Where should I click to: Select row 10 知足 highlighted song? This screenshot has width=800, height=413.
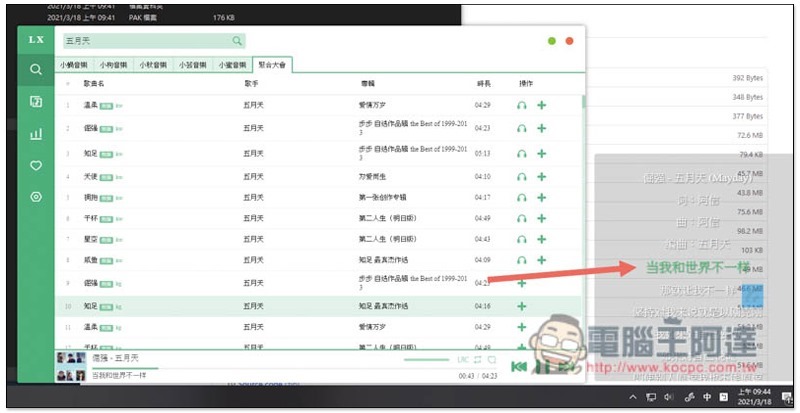tap(317, 306)
